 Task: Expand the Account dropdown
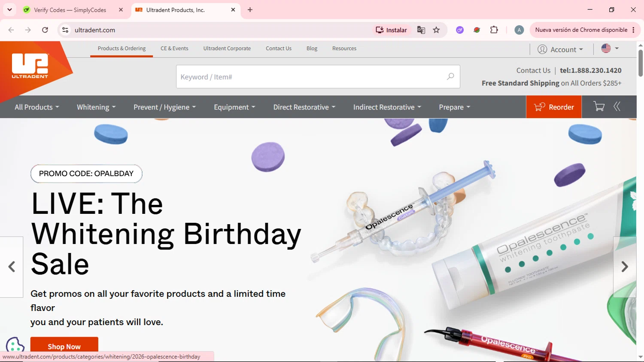pos(560,49)
